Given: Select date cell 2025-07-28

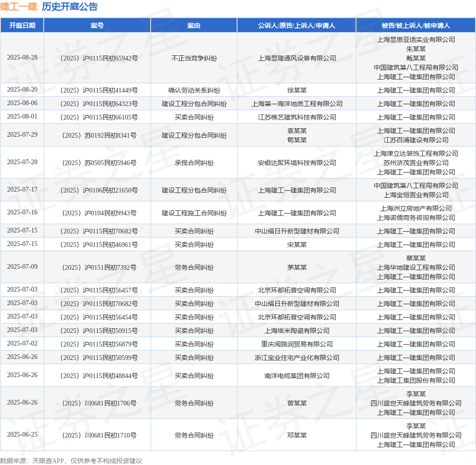Looking at the screenshot, I should (22, 162).
